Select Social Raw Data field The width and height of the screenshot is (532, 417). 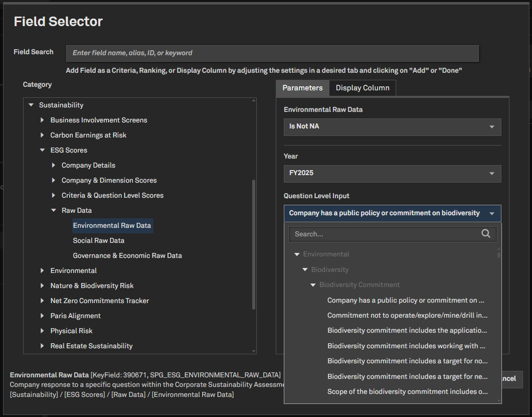pos(98,240)
